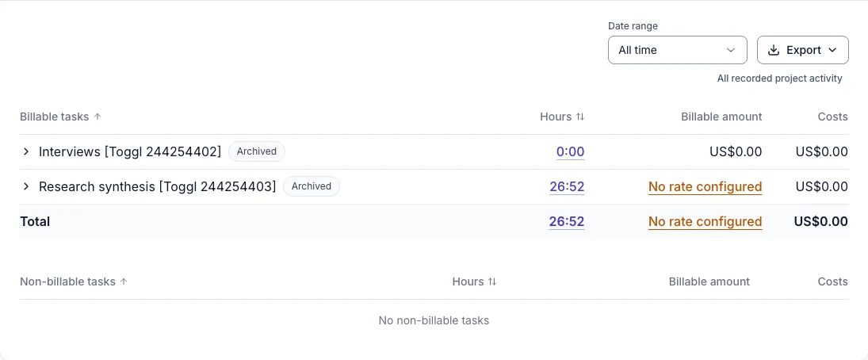
Task: Select the Research synthesis [Toggl 244254403] task name
Action: point(157,186)
